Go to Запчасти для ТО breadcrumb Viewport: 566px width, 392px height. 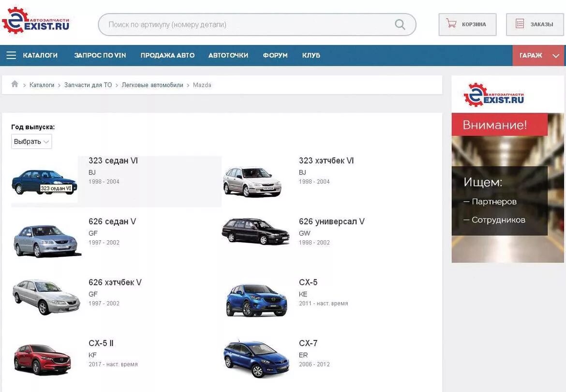click(x=88, y=85)
